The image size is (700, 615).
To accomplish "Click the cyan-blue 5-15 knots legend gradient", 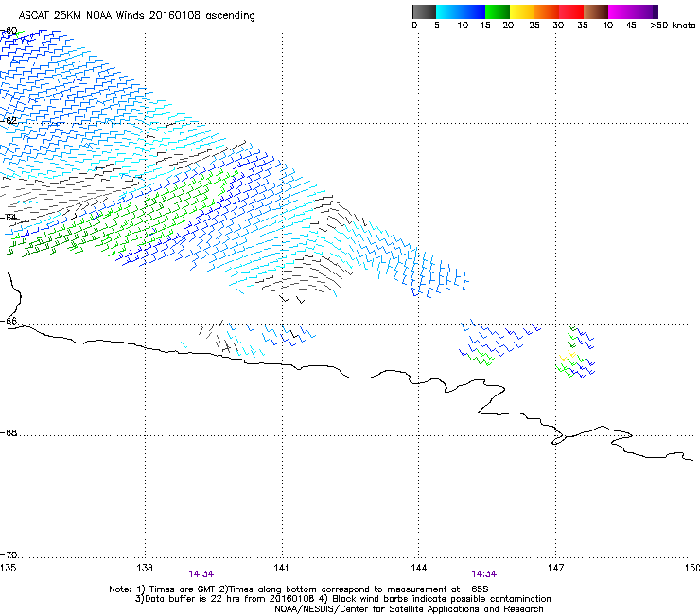I will (461, 11).
